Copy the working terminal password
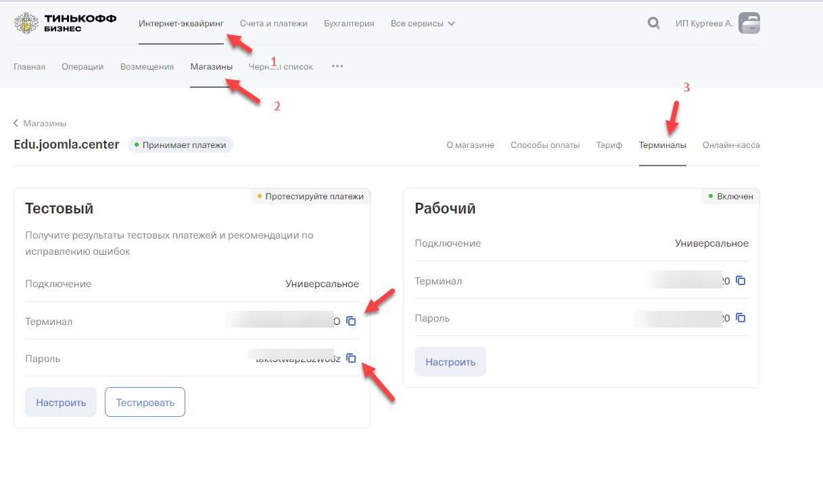The width and height of the screenshot is (823, 504). 740,318
